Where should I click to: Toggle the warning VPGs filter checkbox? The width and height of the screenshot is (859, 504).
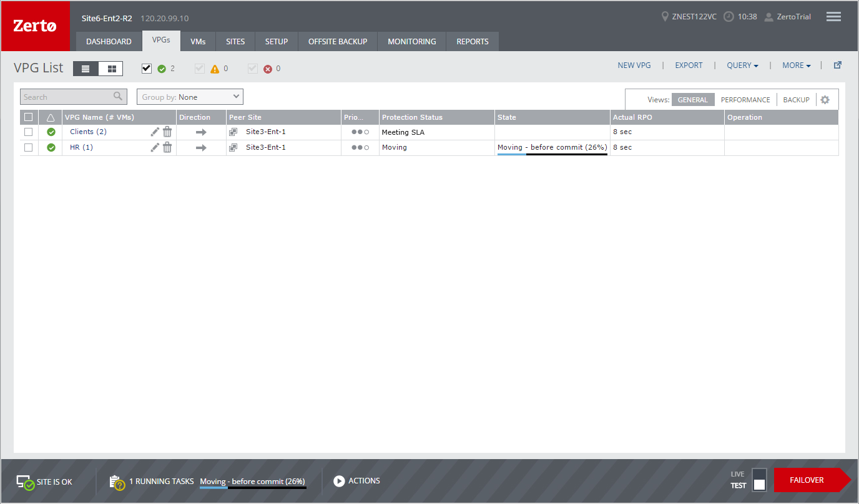pyautogui.click(x=200, y=69)
